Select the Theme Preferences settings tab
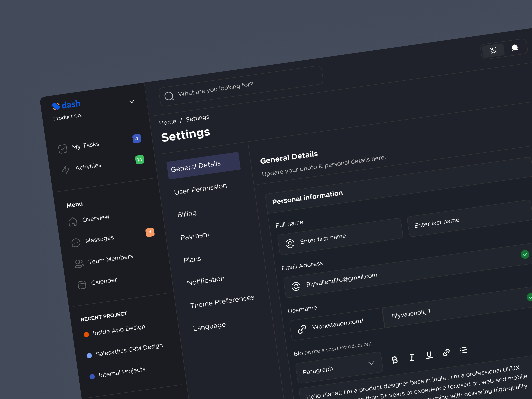Viewport: 532px width, 399px height. [222, 301]
